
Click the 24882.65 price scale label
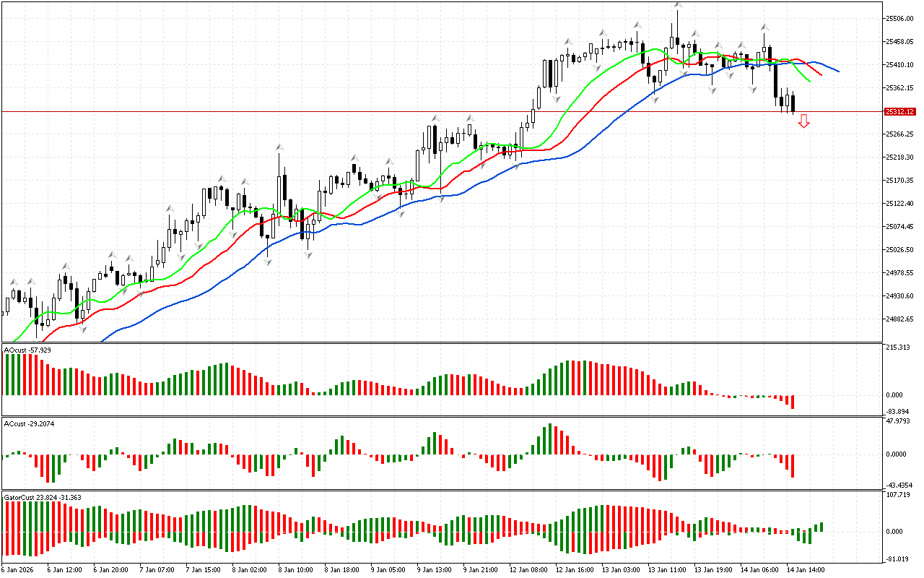point(899,319)
